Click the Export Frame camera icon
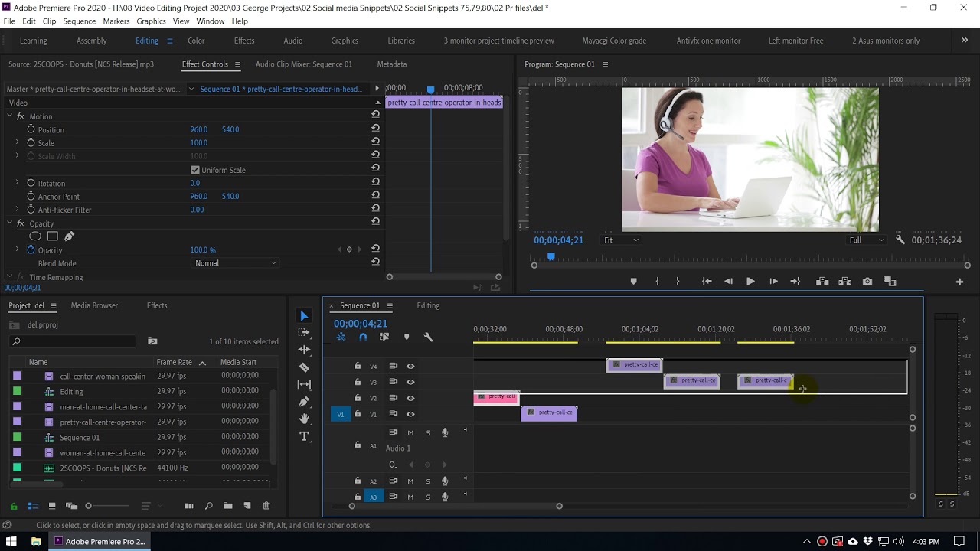The image size is (980, 551). click(x=867, y=282)
